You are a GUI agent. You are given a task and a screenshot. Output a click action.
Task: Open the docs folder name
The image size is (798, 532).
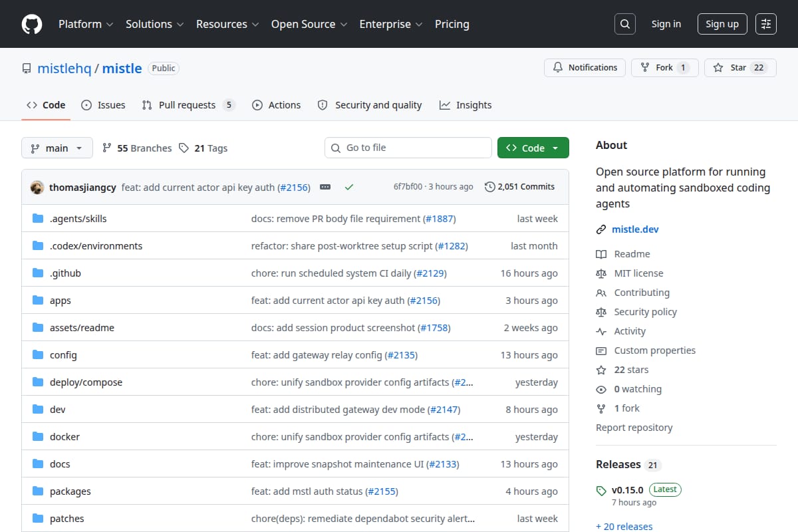pos(60,464)
